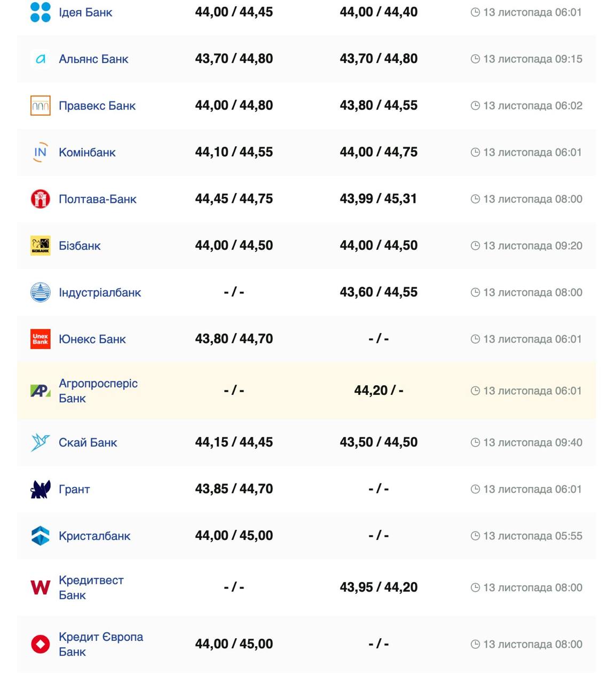
Task: Click Агропросперіс Банк rate 44,20 / -
Action: tap(378, 391)
